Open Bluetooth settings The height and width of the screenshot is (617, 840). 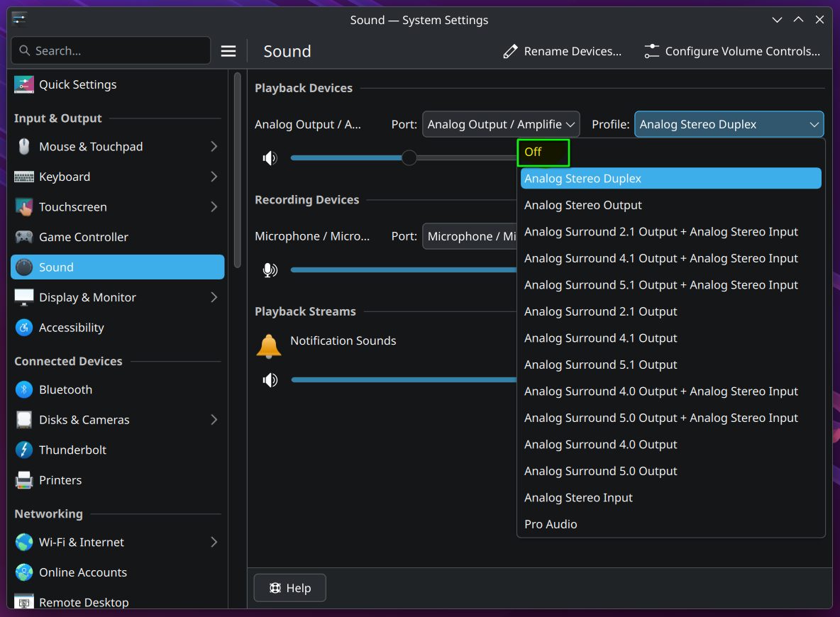click(66, 389)
